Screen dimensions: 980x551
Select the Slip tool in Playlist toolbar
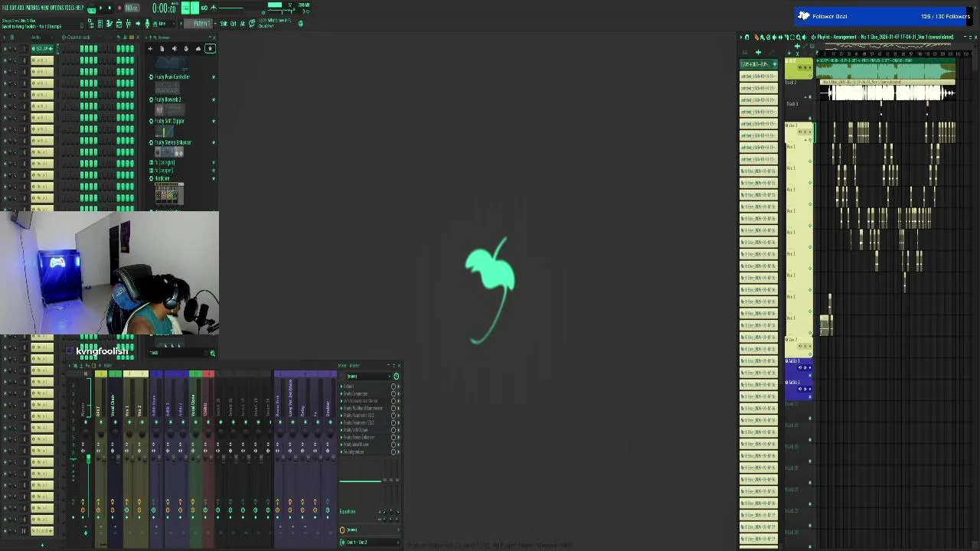click(x=780, y=37)
